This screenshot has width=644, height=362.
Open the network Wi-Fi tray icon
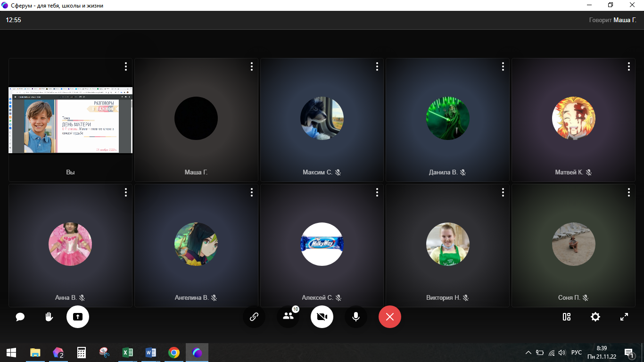(x=551, y=353)
